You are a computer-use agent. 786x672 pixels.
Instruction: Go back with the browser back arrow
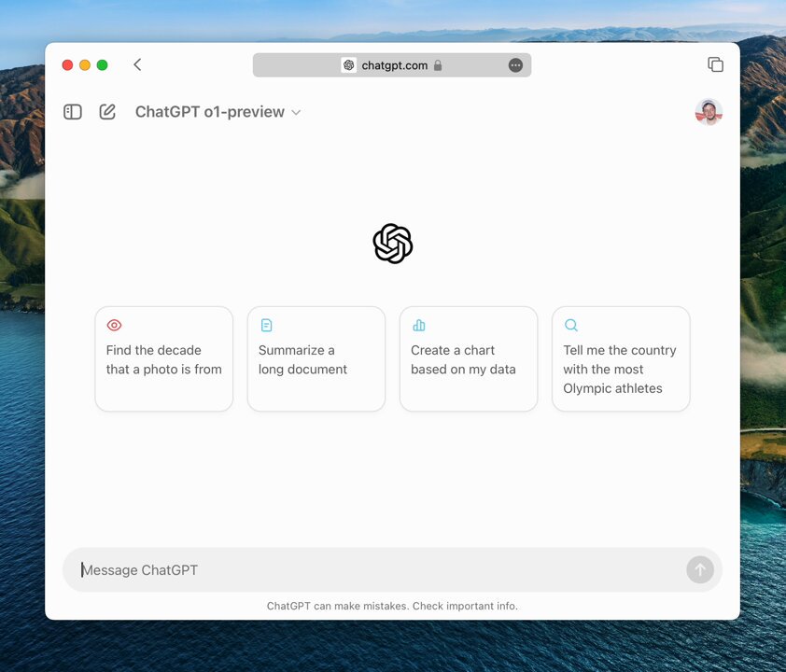tap(137, 64)
